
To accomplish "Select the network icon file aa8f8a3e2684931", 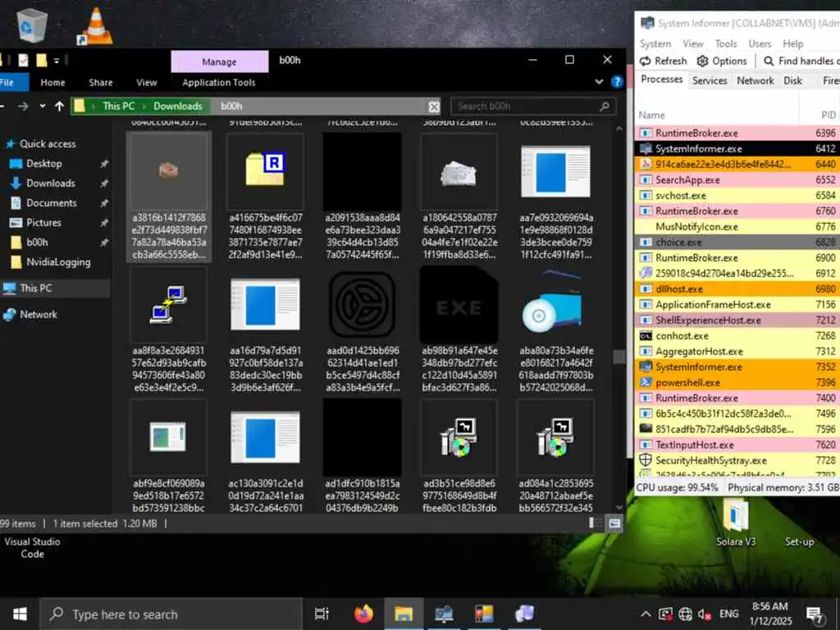I will (168, 330).
